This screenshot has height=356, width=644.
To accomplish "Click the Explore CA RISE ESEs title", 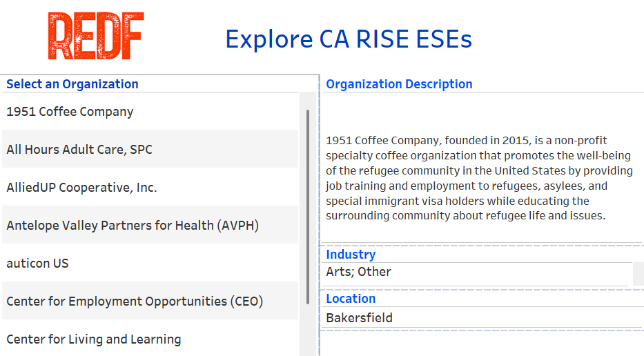I will pos(349,39).
